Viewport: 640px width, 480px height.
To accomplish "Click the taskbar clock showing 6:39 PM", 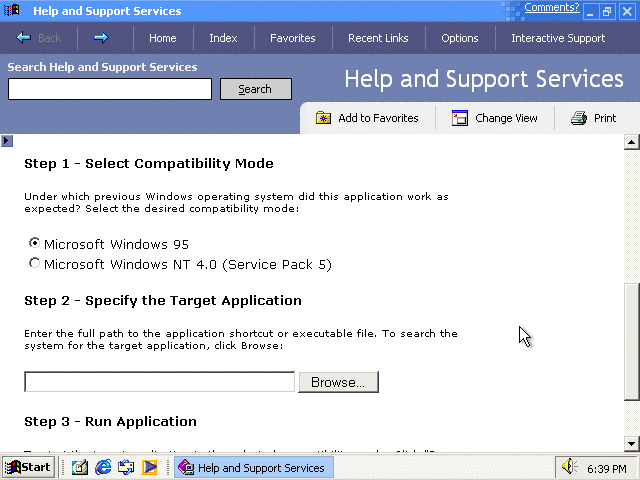I will [x=607, y=469].
